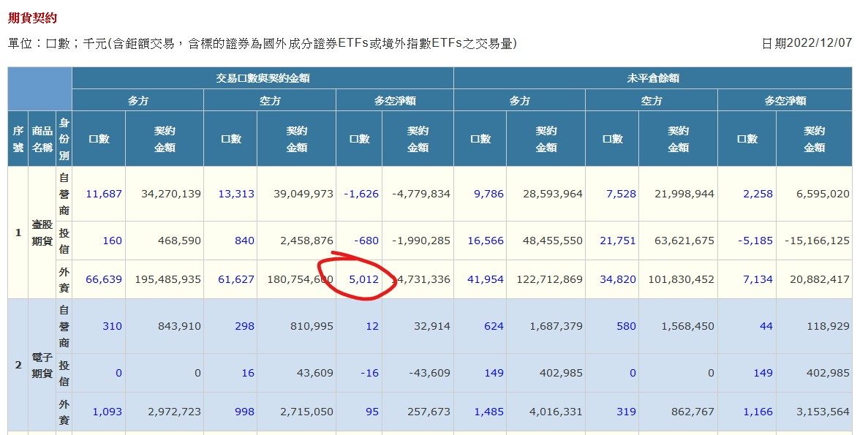Open the 1,093 electronics futures long volume

point(107,412)
